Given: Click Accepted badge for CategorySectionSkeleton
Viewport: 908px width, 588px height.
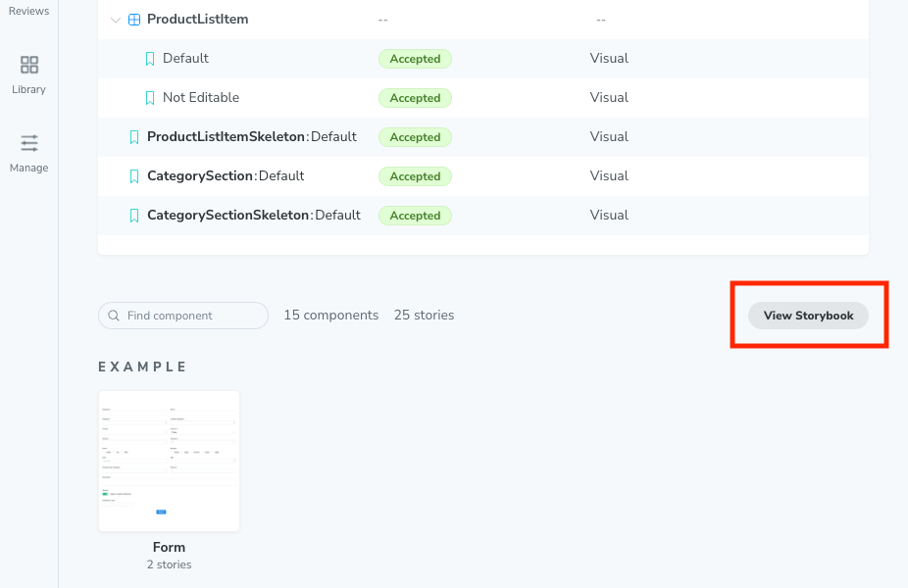Looking at the screenshot, I should click(x=415, y=216).
